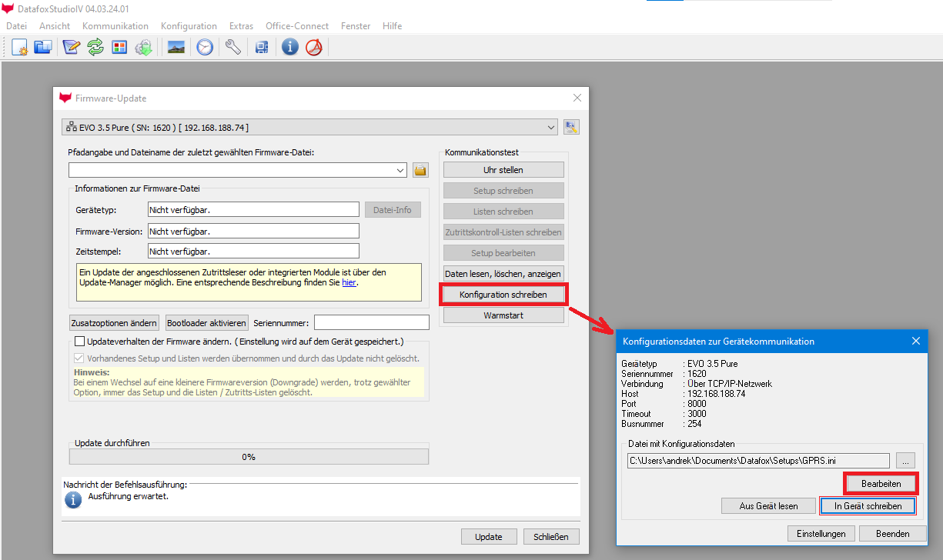Click the blue info icon
This screenshot has width=943, height=560.
[x=289, y=48]
